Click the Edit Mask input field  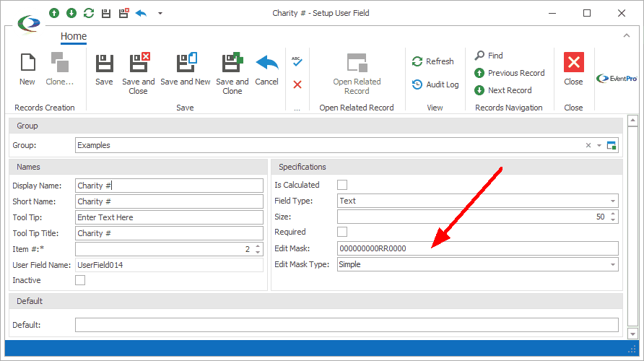pyautogui.click(x=478, y=248)
